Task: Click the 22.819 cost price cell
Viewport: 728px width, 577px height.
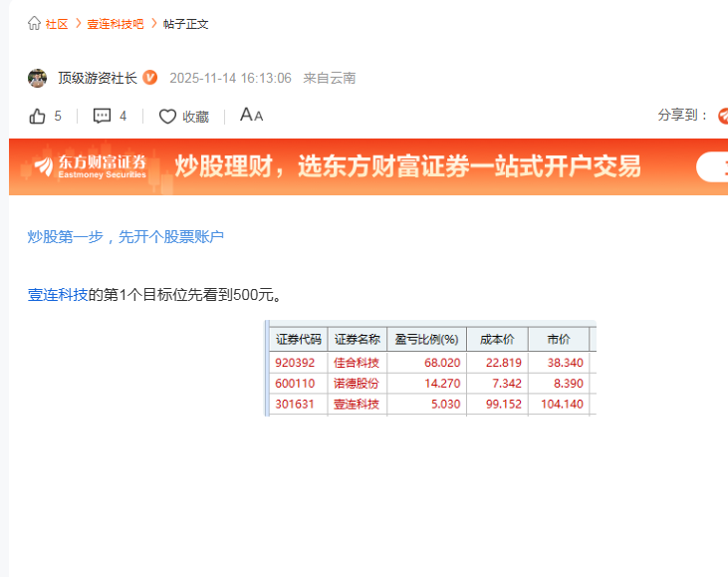Action: click(503, 363)
